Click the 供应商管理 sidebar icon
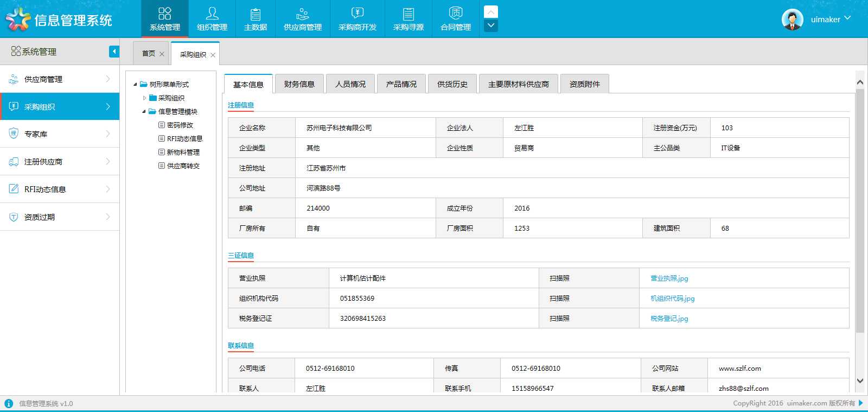The image size is (868, 412). tap(14, 79)
